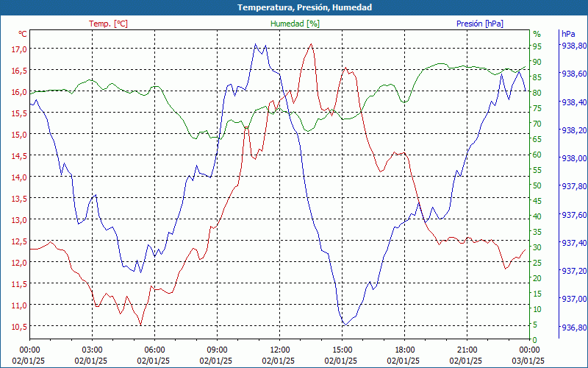The height and width of the screenshot is (368, 588).
Task: Click the '938,80' pressure axis value
Action: [573, 46]
